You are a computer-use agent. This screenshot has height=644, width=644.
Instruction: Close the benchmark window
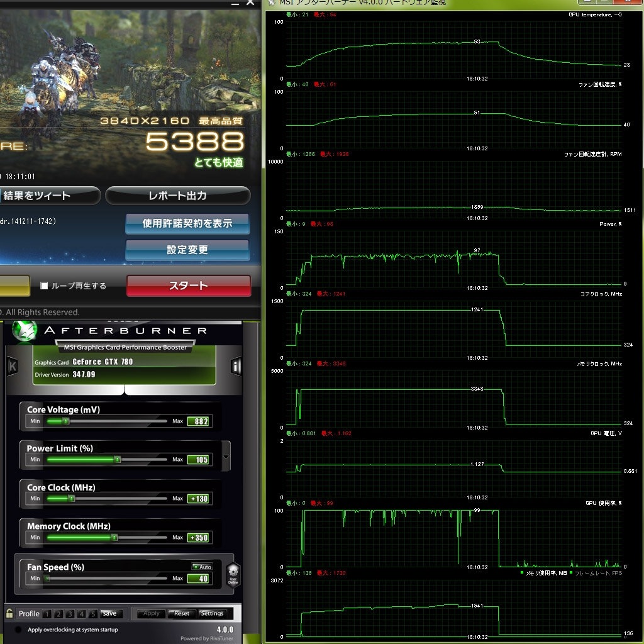coord(250,3)
